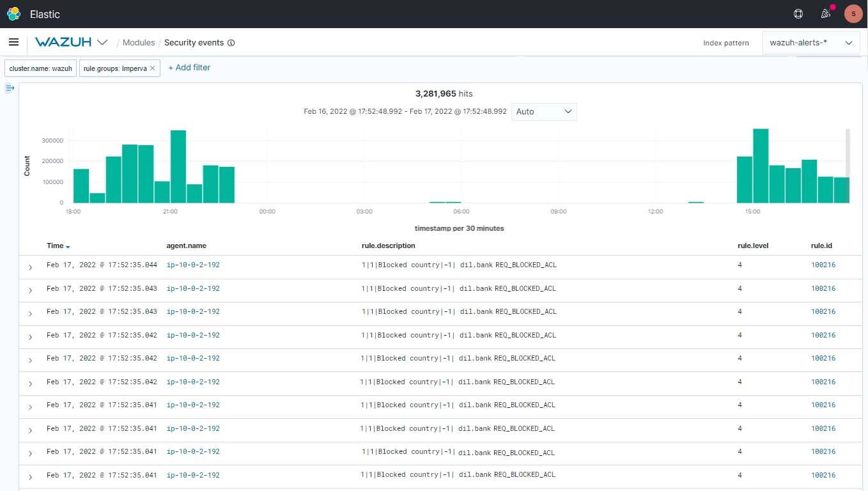Open the hamburger navigation menu
This screenshot has height=491, width=868.
[x=13, y=42]
